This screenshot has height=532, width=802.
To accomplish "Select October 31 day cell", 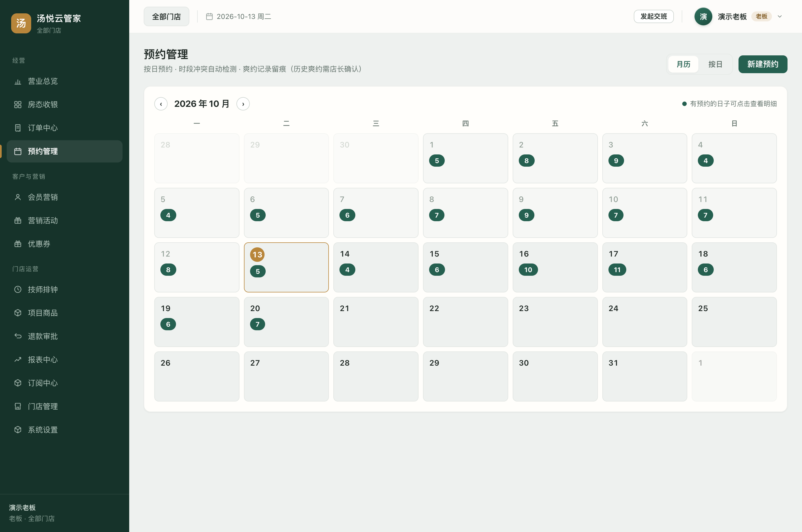I will click(x=644, y=376).
